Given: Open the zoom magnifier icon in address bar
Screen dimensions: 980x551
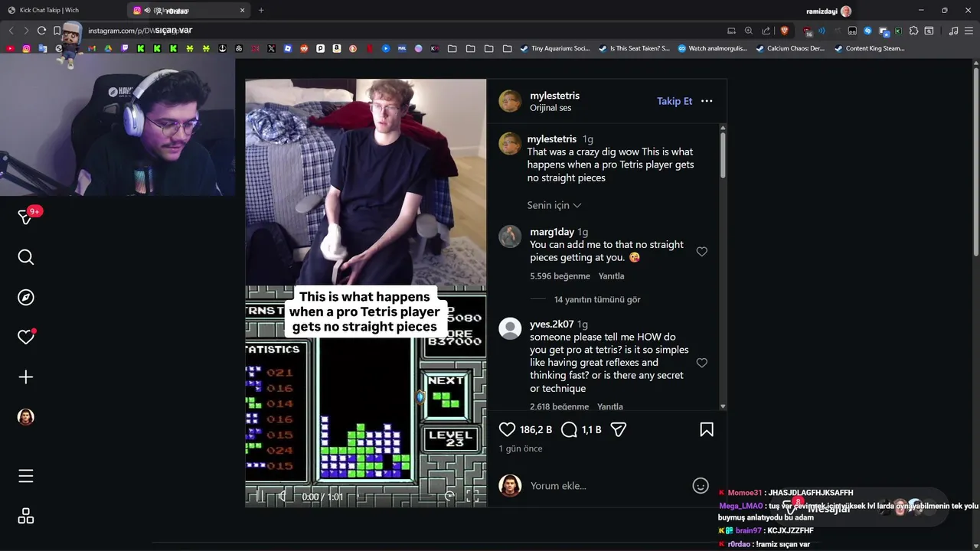Looking at the screenshot, I should click(x=749, y=31).
